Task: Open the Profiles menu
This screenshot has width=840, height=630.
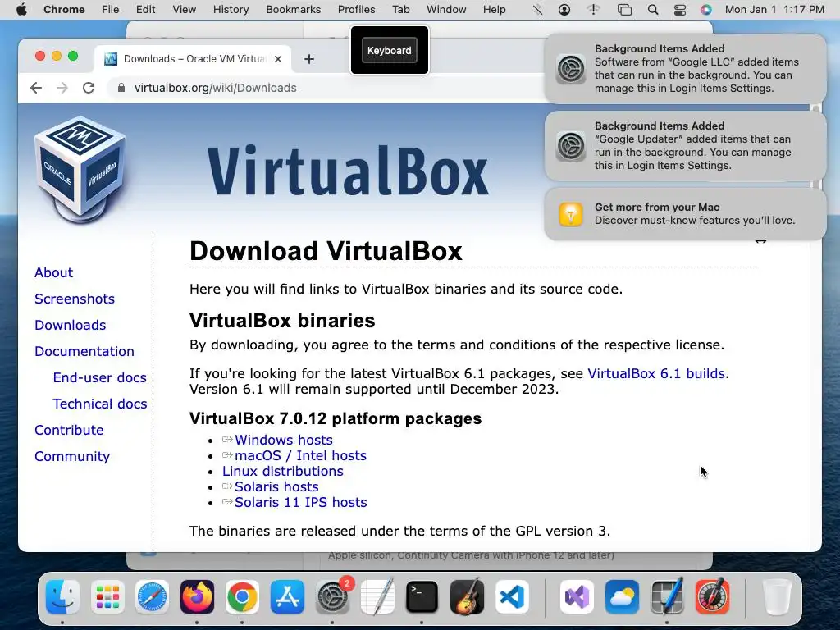Action: click(x=356, y=10)
